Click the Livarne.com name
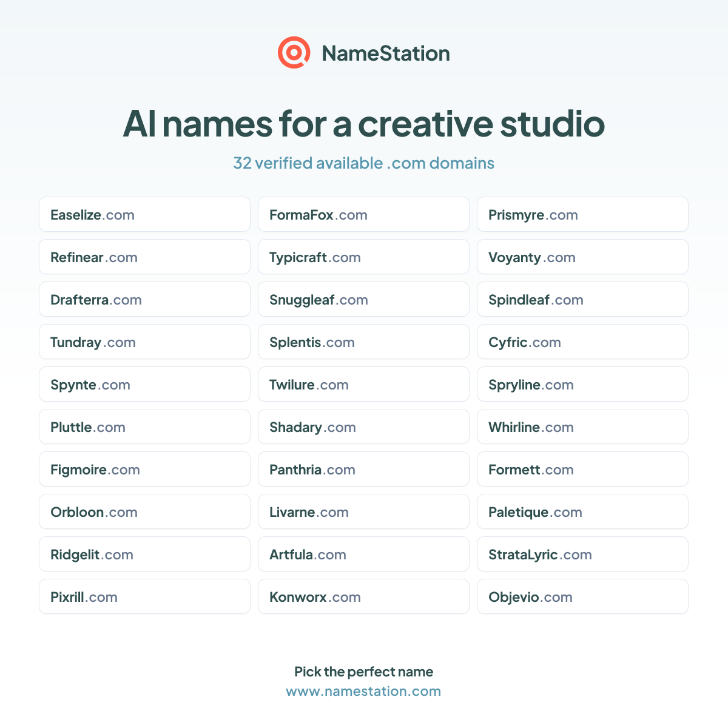 [363, 511]
